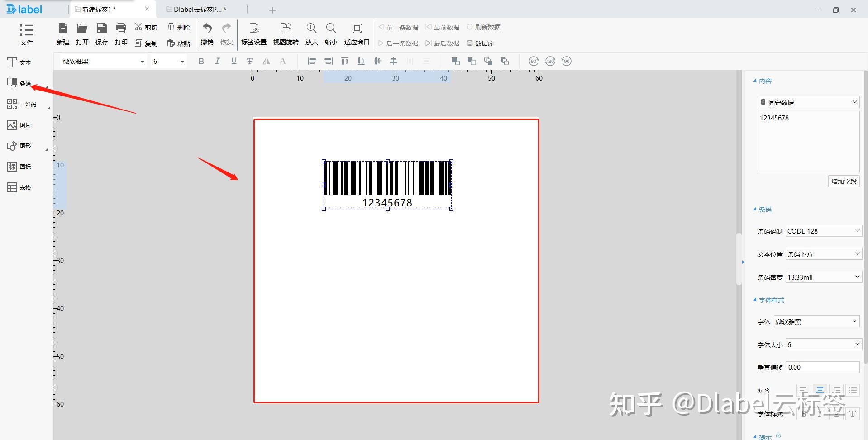Copy selection with 复制
The height and width of the screenshot is (440, 868).
point(146,43)
